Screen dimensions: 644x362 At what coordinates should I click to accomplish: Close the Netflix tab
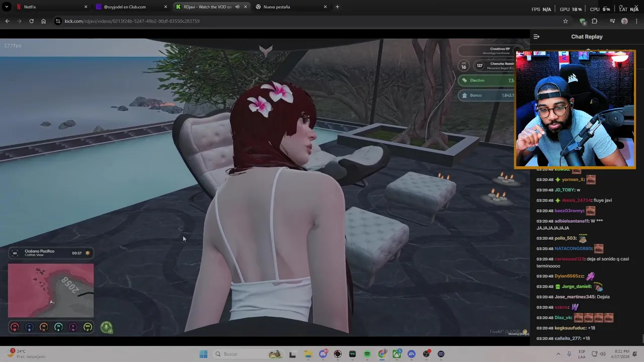click(x=86, y=7)
